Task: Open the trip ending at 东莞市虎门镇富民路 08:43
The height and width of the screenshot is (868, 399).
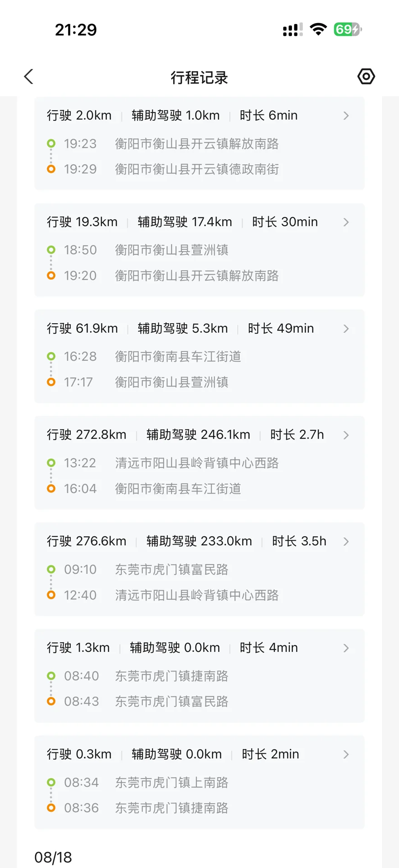Action: (x=199, y=676)
